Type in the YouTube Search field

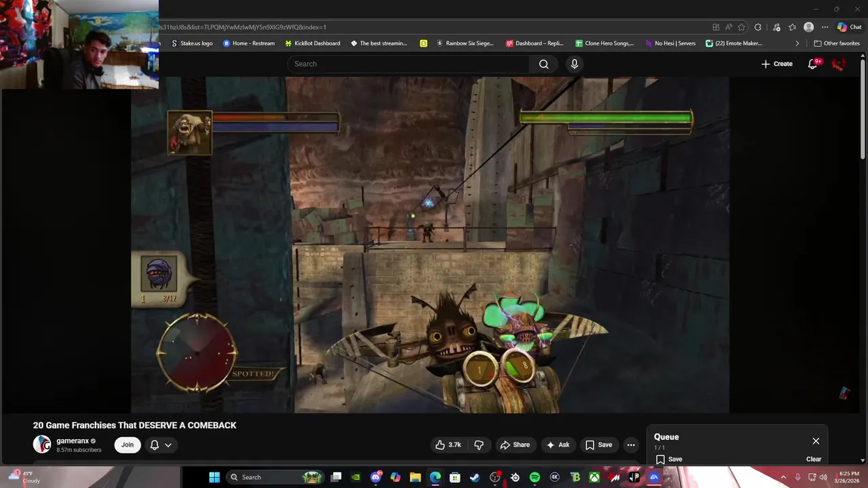tap(408, 64)
